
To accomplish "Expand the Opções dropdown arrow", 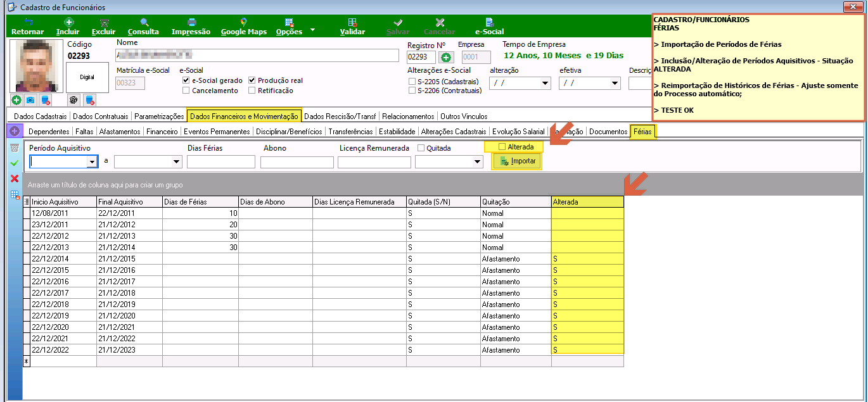I will (312, 30).
